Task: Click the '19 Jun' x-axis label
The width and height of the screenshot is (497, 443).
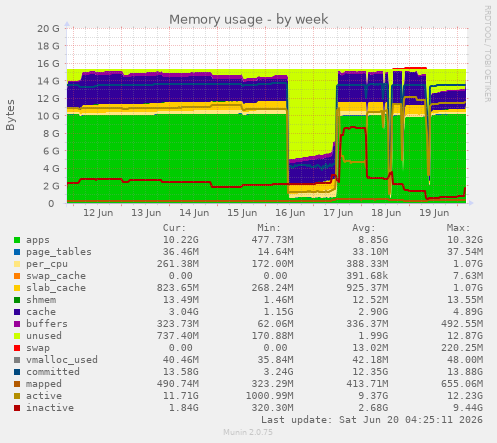Action: (434, 213)
